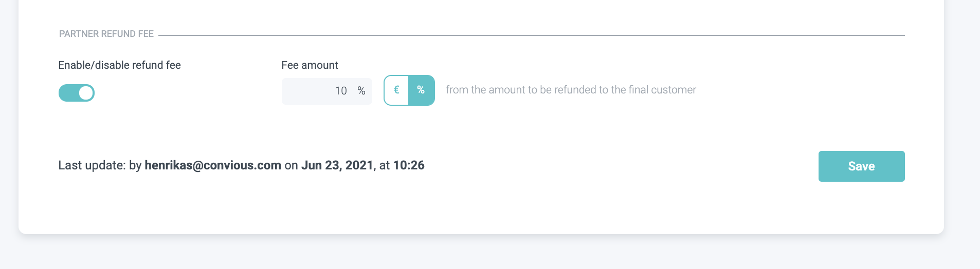This screenshot has width=980, height=269.
Task: Click the "Jun 23, 2021" update date
Action: pos(337,165)
